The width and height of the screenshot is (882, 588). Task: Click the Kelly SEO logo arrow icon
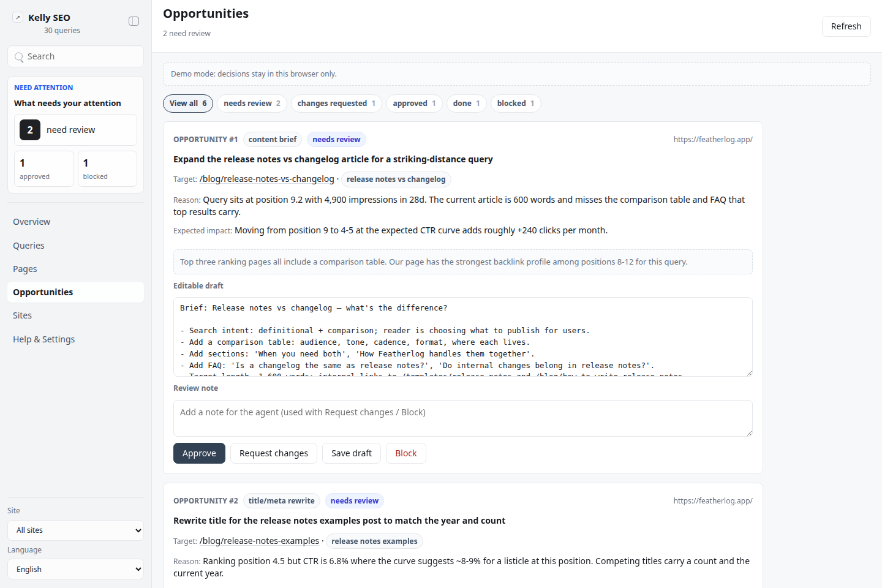[18, 18]
